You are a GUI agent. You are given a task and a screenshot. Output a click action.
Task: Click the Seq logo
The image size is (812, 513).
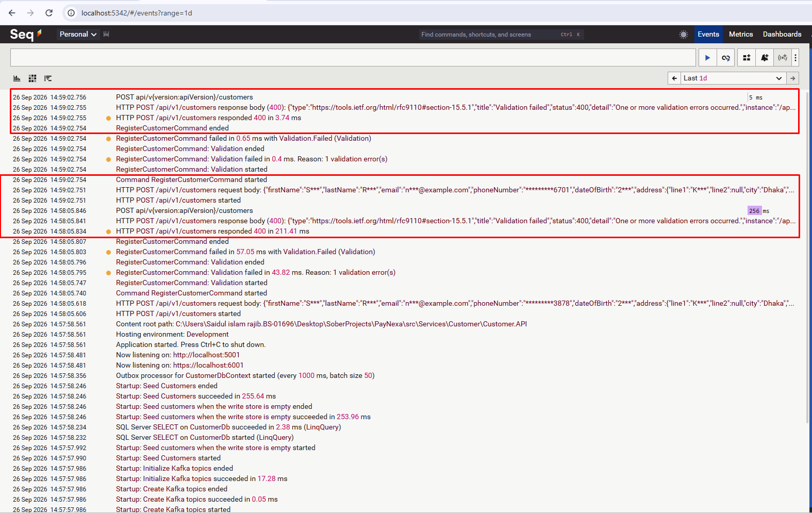(26, 35)
